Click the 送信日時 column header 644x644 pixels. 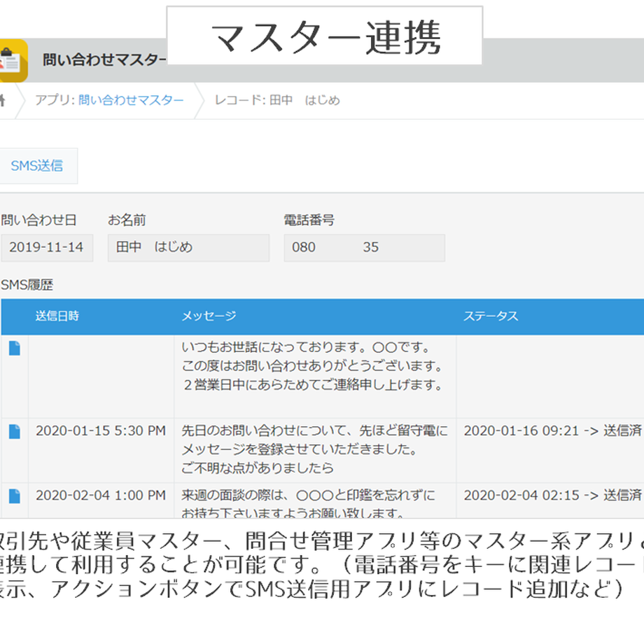57,316
